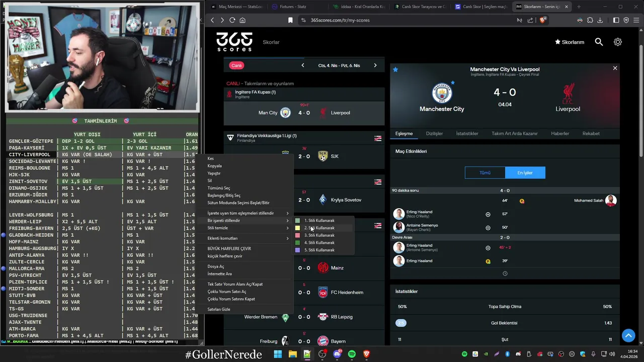Click the Skorlarım header link
This screenshot has height=362, width=644.
pos(569,42)
